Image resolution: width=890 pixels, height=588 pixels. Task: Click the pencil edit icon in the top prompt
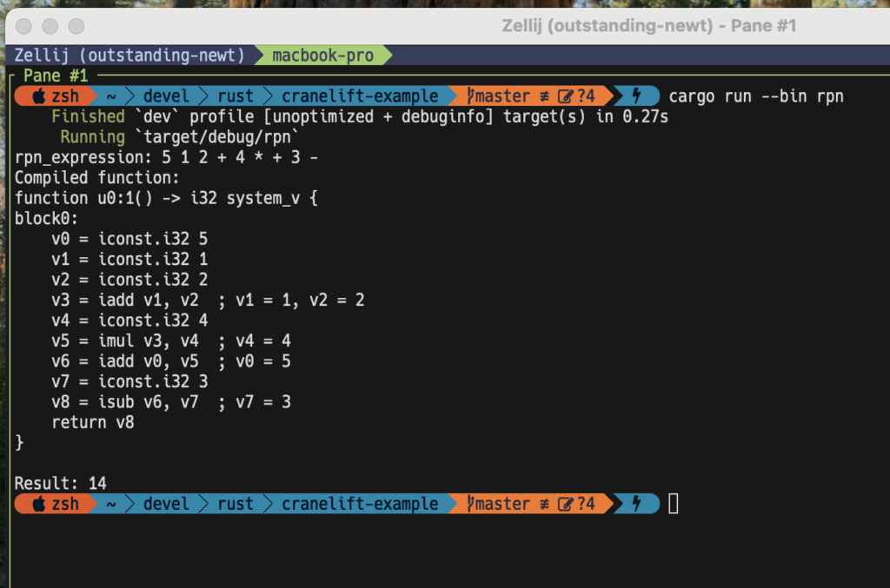point(565,96)
